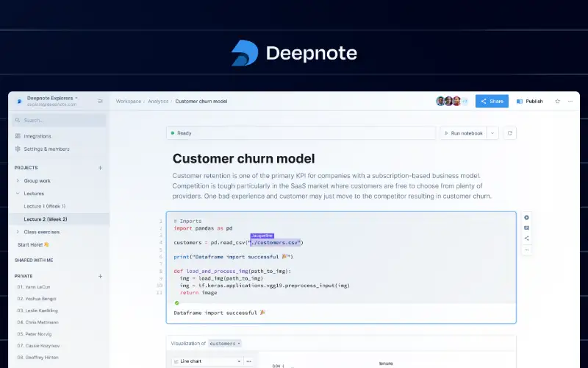
Task: Open the customers dataframe dropdown
Action: click(225, 343)
